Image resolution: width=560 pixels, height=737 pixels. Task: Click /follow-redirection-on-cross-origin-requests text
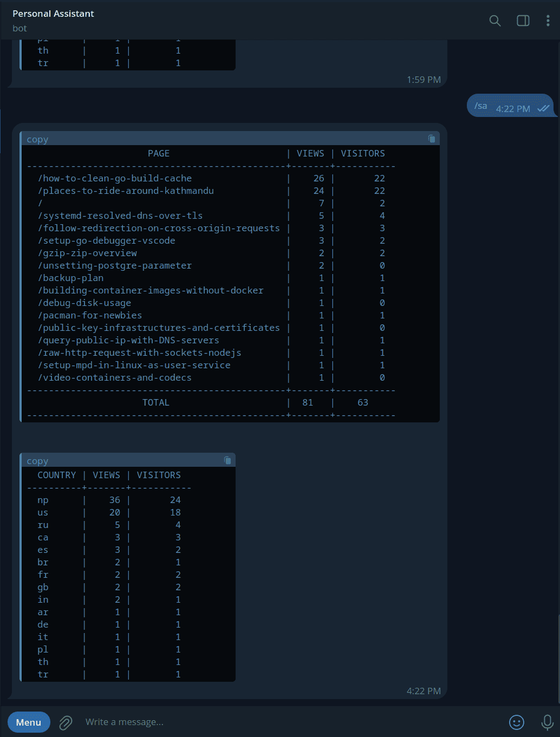click(x=159, y=228)
